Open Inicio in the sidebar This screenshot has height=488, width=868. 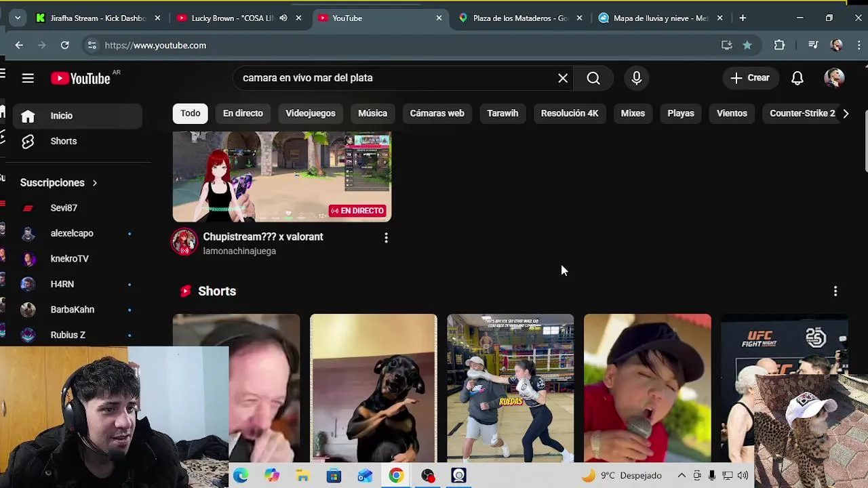tap(77, 116)
